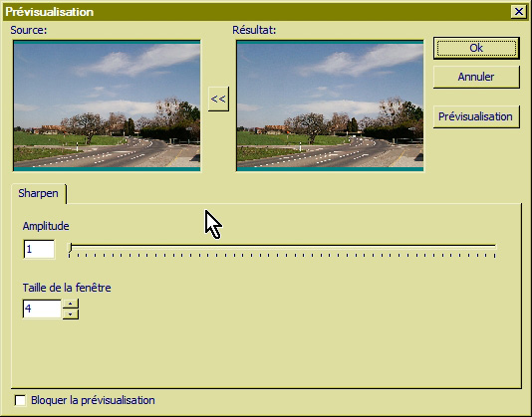Click the Prévisualisation button

pos(476,116)
